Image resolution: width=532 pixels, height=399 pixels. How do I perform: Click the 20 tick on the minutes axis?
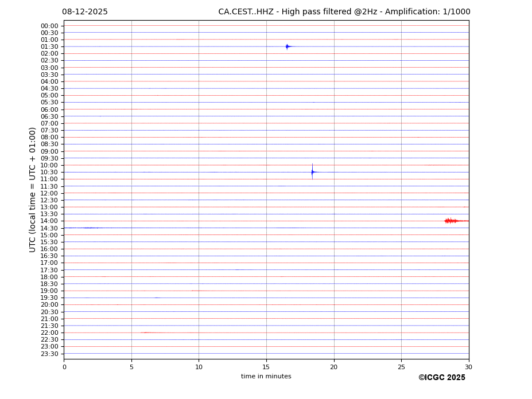(x=333, y=367)
